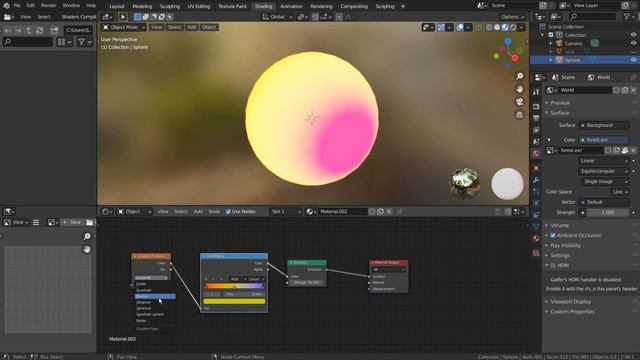Switch to the UV Editing workspace tab

pos(199,6)
